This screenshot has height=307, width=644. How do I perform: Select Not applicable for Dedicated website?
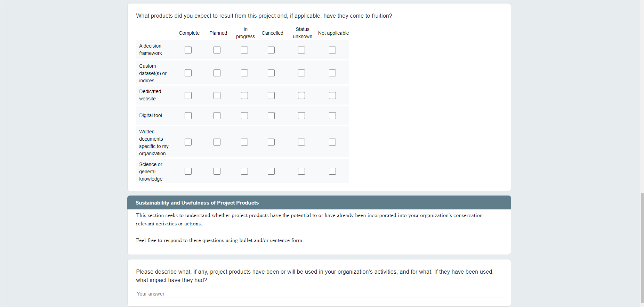(x=332, y=96)
